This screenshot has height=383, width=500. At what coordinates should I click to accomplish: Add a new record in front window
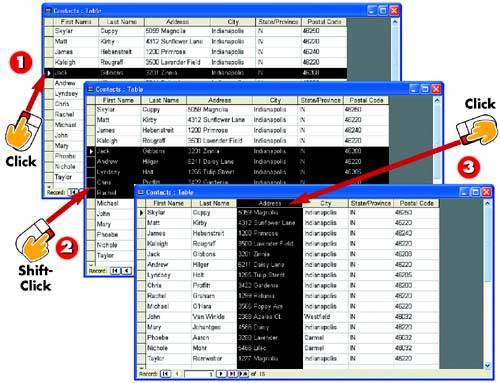click(244, 374)
